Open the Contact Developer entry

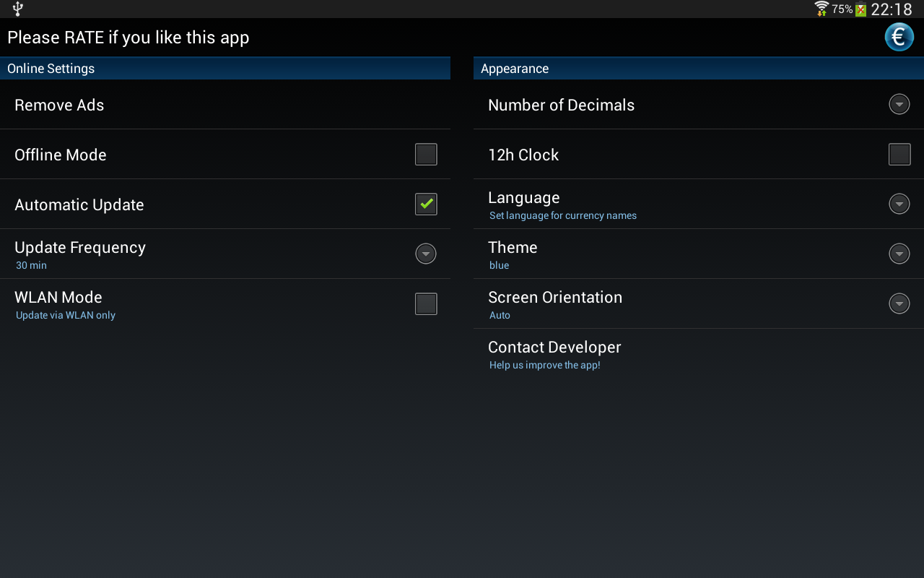[554, 354]
